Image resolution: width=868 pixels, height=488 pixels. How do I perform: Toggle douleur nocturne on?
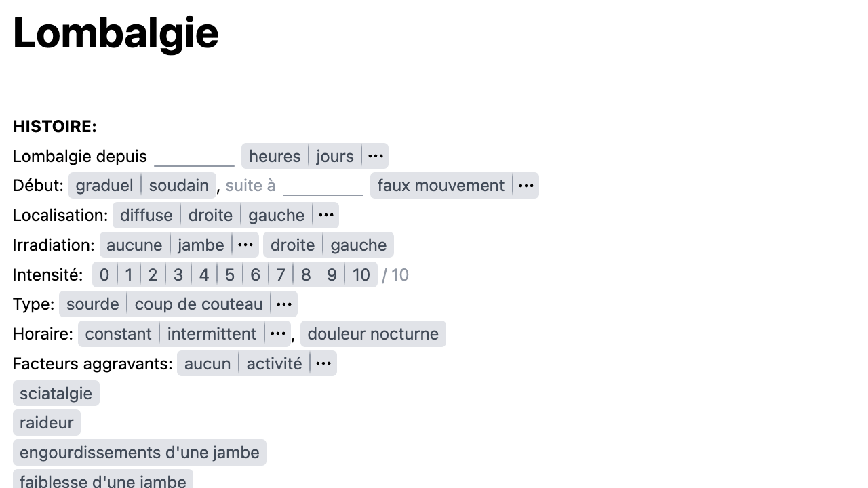click(372, 333)
